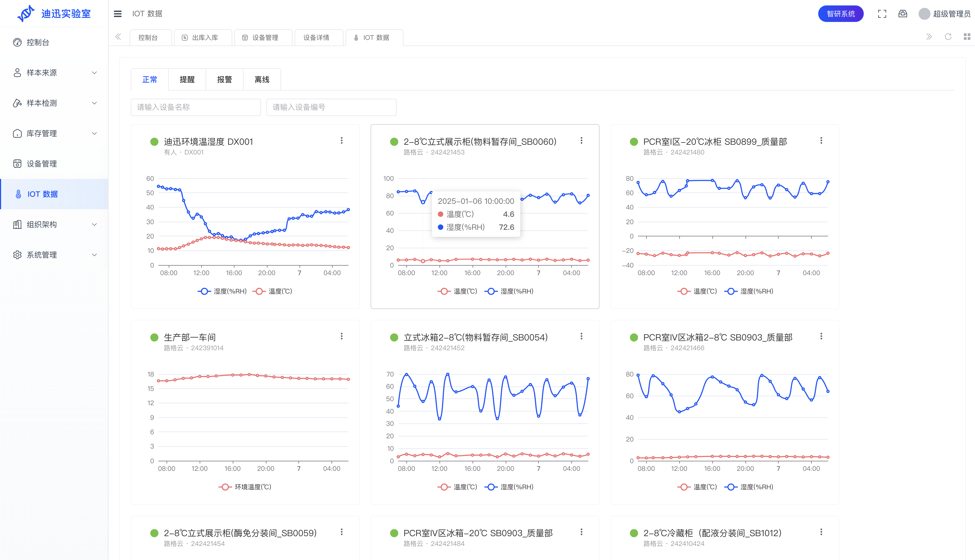Switch to the 正常 status tab
Screen dimensions: 975x560
[x=150, y=80]
